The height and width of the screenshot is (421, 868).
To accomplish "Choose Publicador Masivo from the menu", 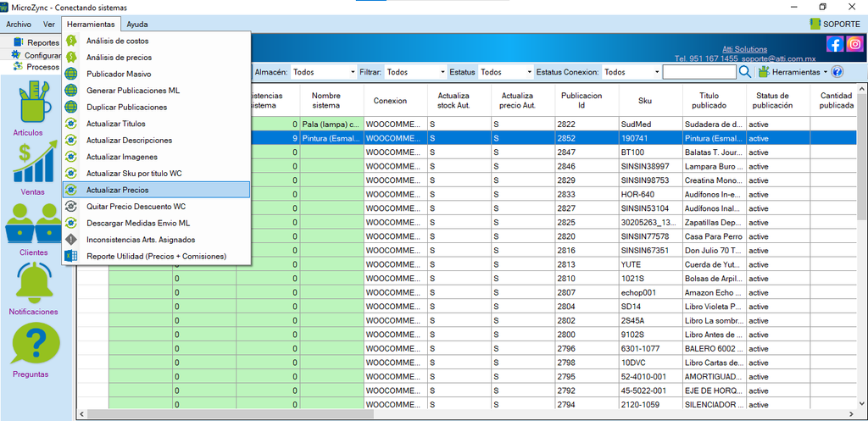I will point(156,75).
